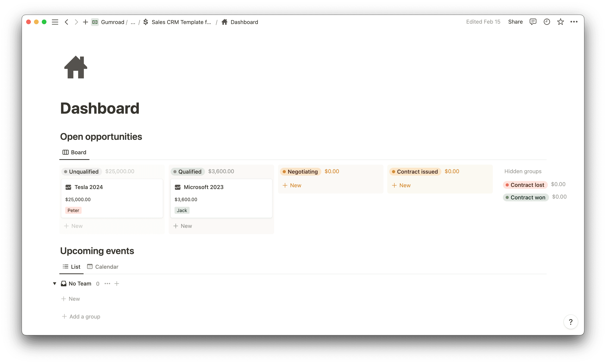Image resolution: width=606 pixels, height=364 pixels.
Task: Click the Contract issued group label
Action: pyautogui.click(x=415, y=171)
